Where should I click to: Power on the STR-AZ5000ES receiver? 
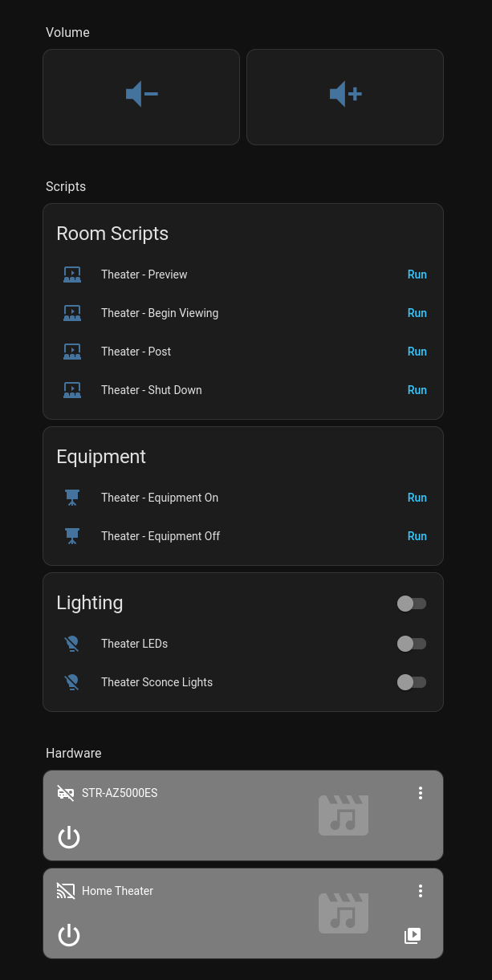(69, 837)
